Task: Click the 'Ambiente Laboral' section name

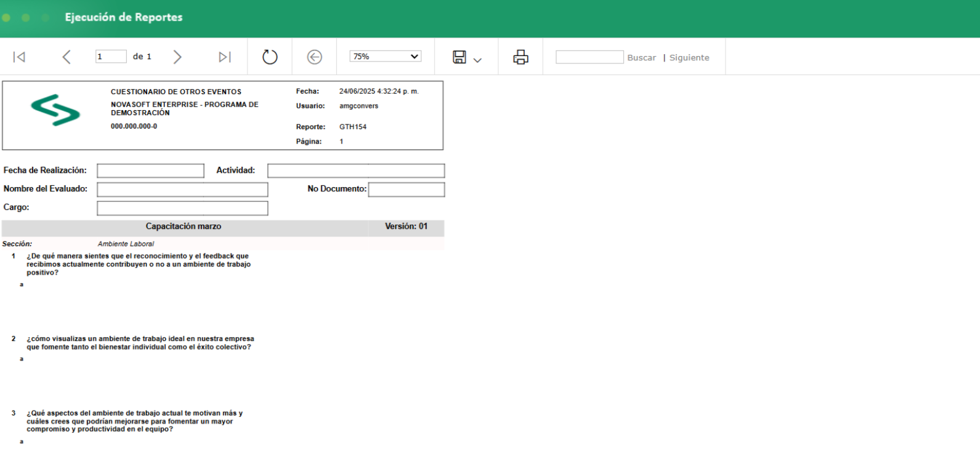Action: 126,244
